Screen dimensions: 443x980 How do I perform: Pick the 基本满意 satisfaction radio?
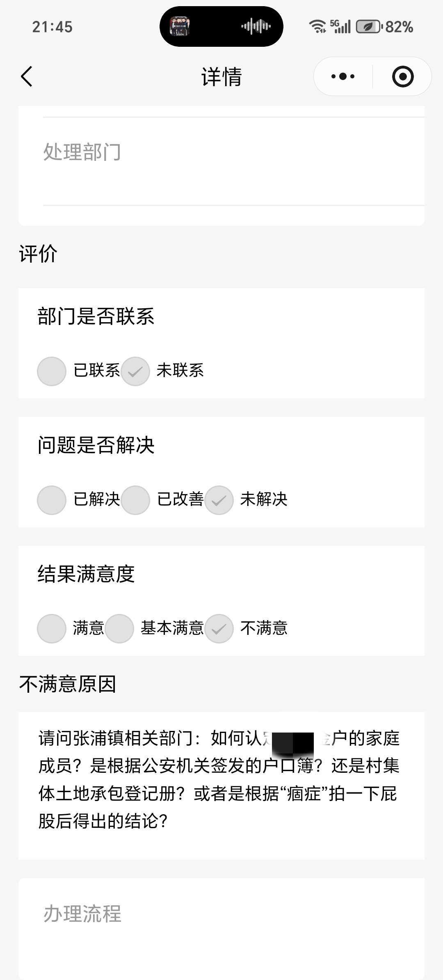(x=119, y=628)
